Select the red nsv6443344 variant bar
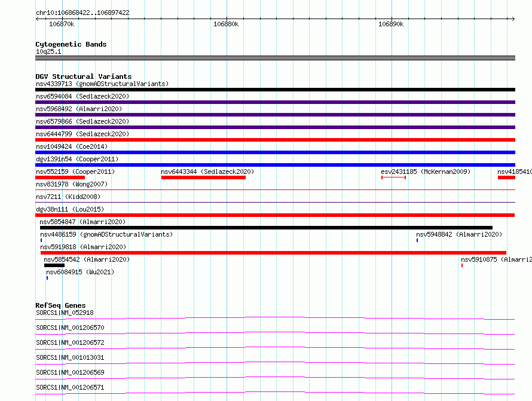532x401 pixels. point(203,177)
